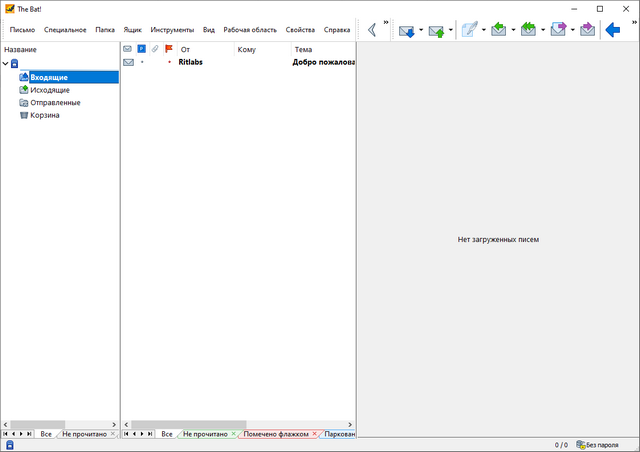
Task: Switch to the Помечено флажком tab
Action: [276, 434]
